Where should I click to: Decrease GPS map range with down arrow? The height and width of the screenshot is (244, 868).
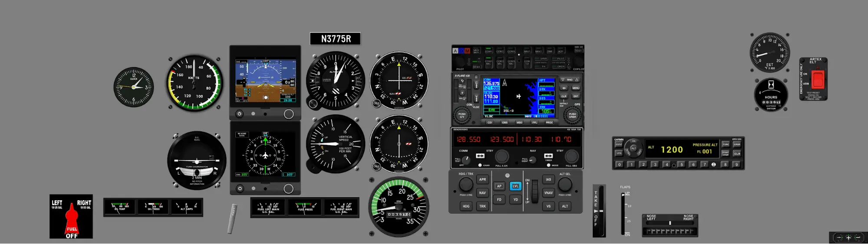click(x=563, y=80)
